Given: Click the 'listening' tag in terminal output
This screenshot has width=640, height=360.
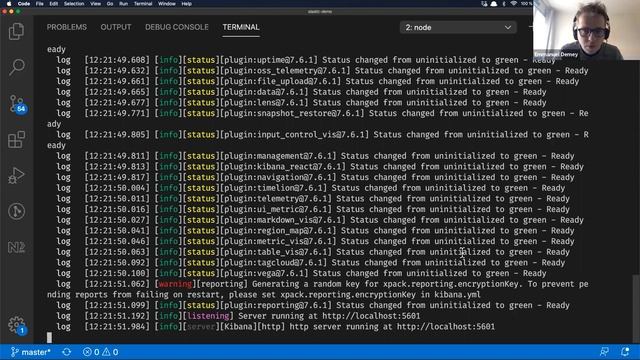Looking at the screenshot, I should tap(208, 316).
